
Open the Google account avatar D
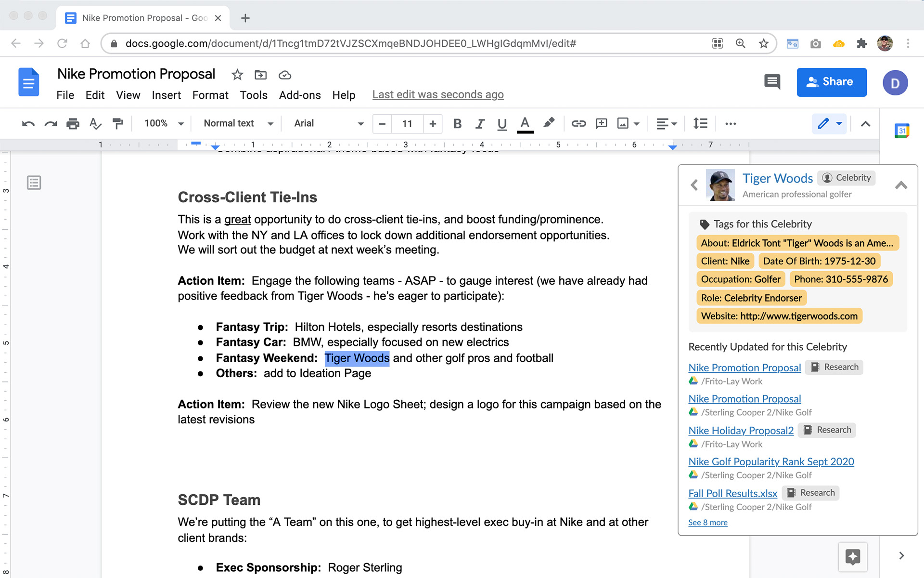click(895, 83)
